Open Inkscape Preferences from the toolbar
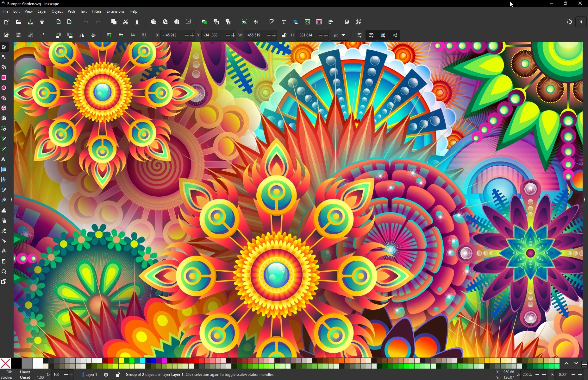Viewport: 588px width, 380px height. pos(358,22)
